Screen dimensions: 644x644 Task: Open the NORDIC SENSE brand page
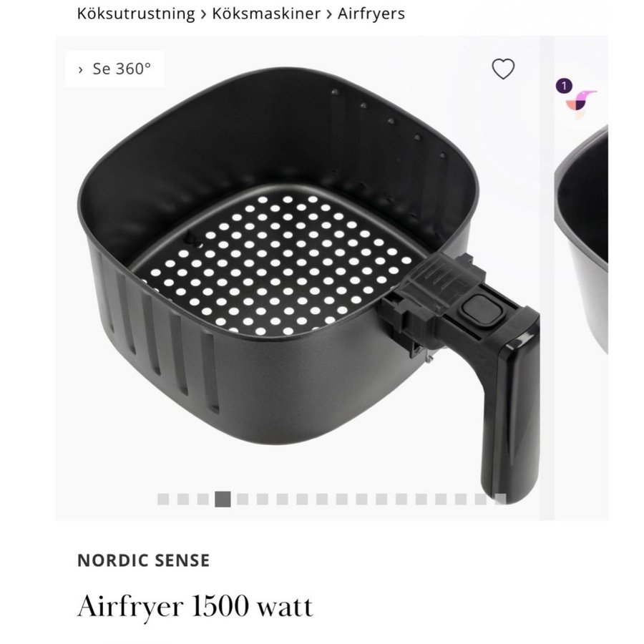coord(144,560)
